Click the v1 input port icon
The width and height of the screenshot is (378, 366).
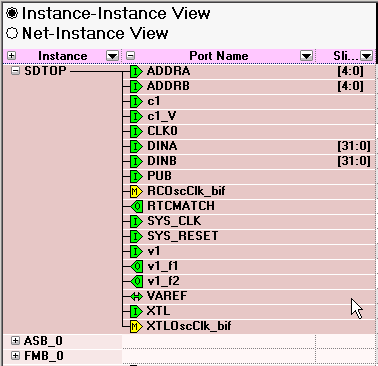point(136,251)
